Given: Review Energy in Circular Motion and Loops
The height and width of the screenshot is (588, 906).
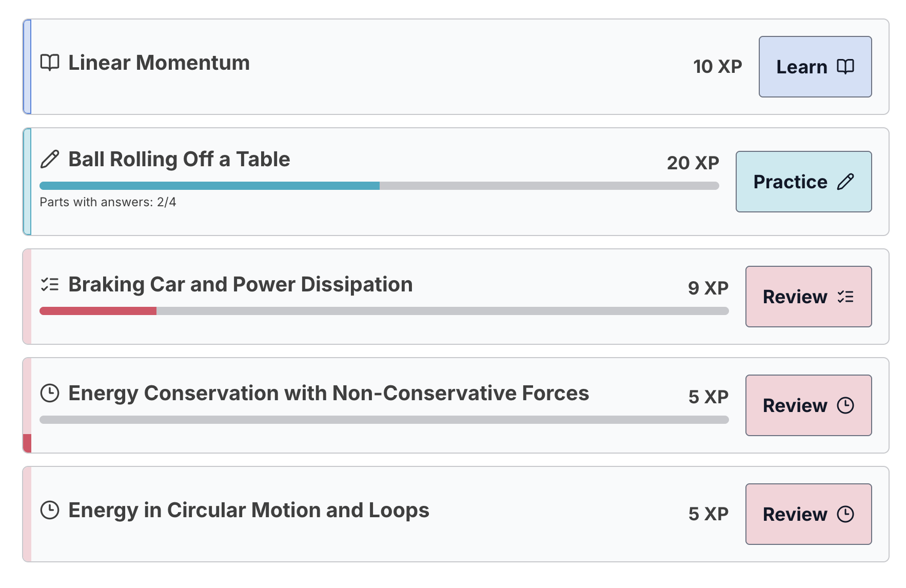Looking at the screenshot, I should click(x=808, y=514).
